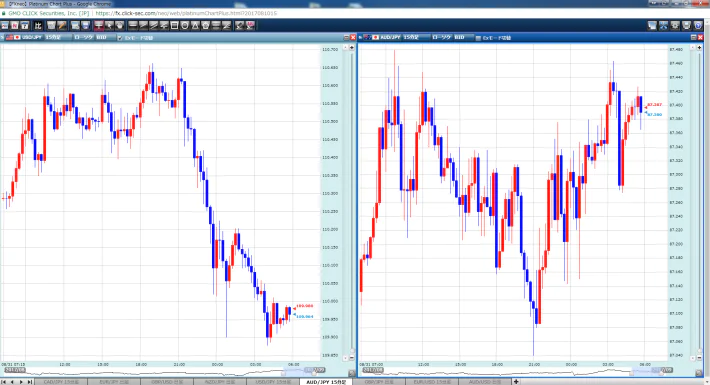Image resolution: width=710 pixels, height=385 pixels.
Task: Open the settings gear icon at top right
Action: pyautogui.click(x=675, y=25)
